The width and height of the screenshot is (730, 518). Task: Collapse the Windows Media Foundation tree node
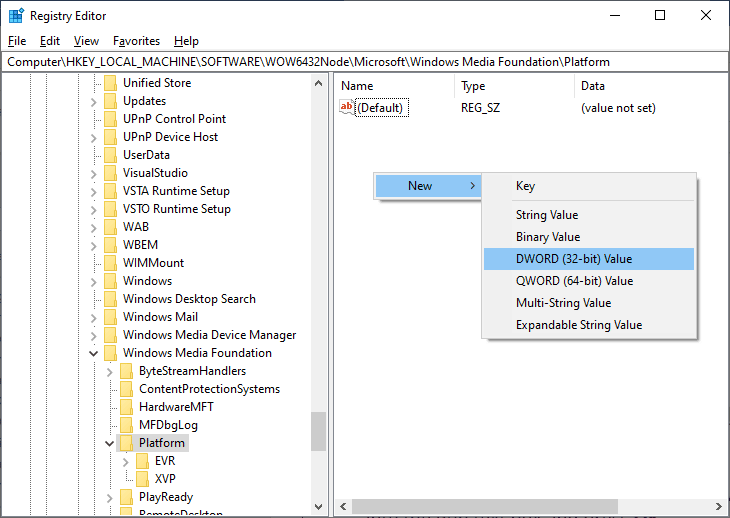click(93, 353)
